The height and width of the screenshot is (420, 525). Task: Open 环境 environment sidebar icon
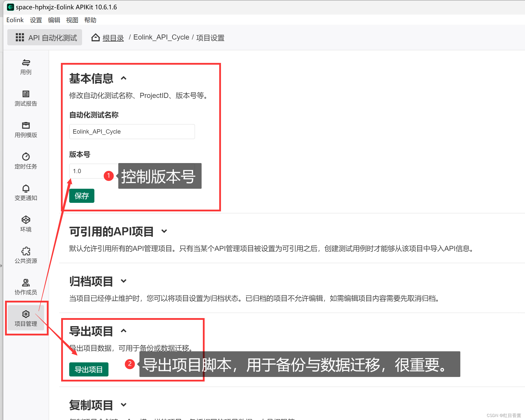[26, 220]
